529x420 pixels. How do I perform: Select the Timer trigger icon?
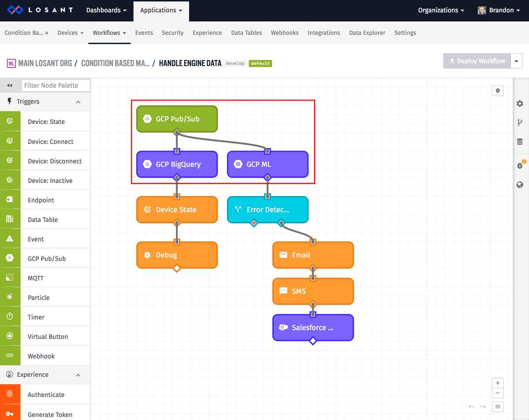[10, 316]
